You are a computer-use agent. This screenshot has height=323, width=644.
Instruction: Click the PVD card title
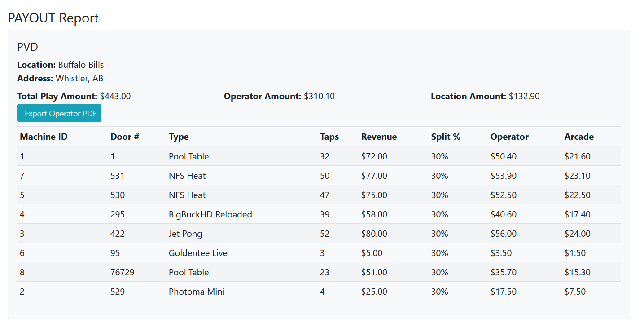click(x=27, y=47)
